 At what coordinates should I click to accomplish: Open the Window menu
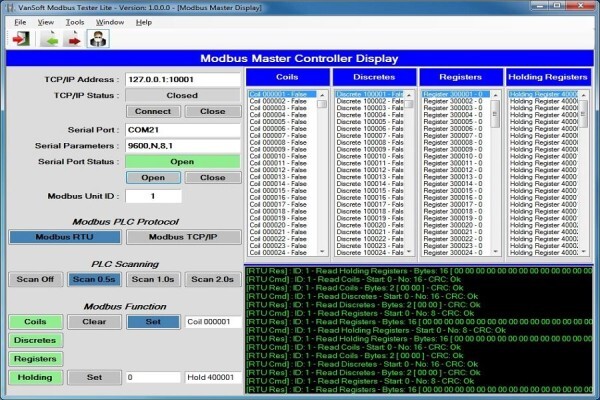click(110, 22)
